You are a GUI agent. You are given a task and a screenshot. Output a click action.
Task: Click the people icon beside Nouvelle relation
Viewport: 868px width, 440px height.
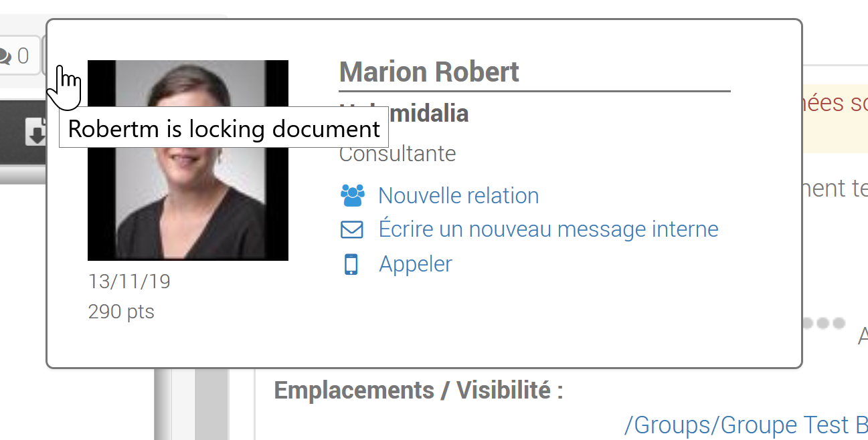tap(352, 195)
